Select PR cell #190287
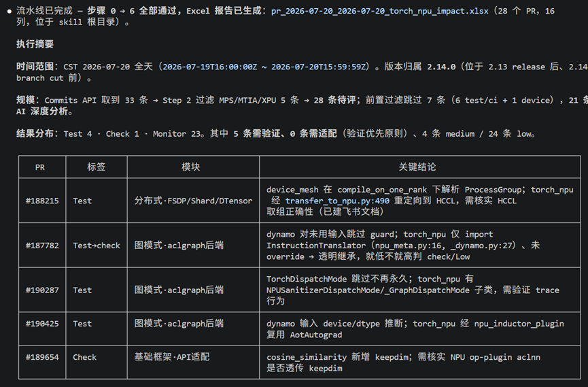Image resolution: width=588 pixels, height=387 pixels. point(42,290)
